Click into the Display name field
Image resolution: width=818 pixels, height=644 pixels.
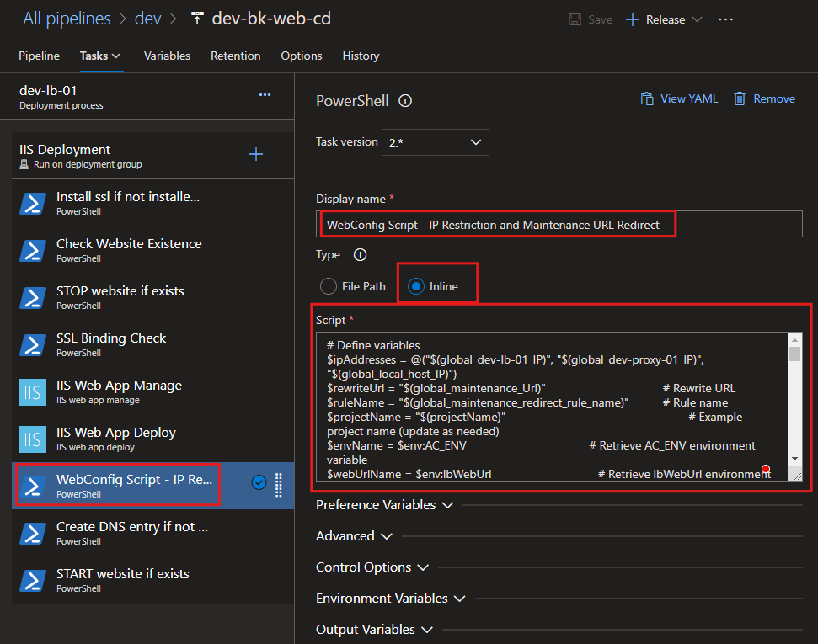pyautogui.click(x=559, y=224)
